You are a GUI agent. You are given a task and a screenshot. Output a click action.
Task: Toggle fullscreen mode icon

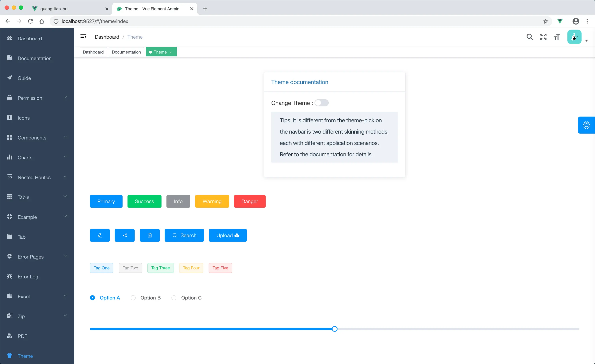543,37
